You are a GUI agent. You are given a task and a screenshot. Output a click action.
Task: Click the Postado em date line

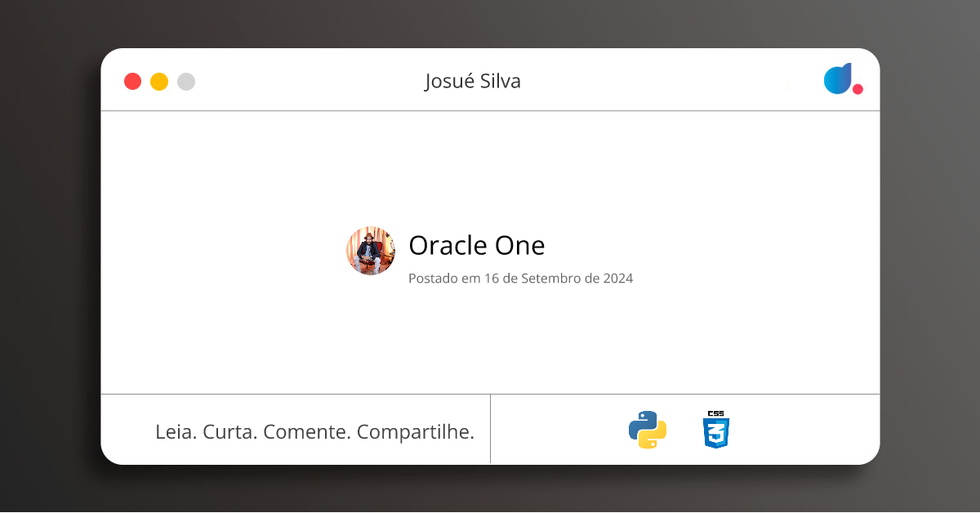(x=520, y=278)
